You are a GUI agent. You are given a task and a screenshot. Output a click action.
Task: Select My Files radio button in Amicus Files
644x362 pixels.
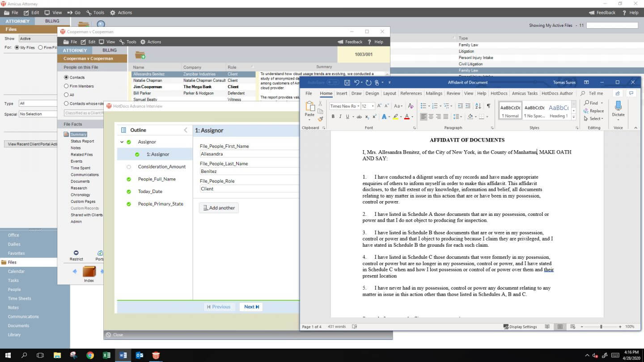[17, 47]
